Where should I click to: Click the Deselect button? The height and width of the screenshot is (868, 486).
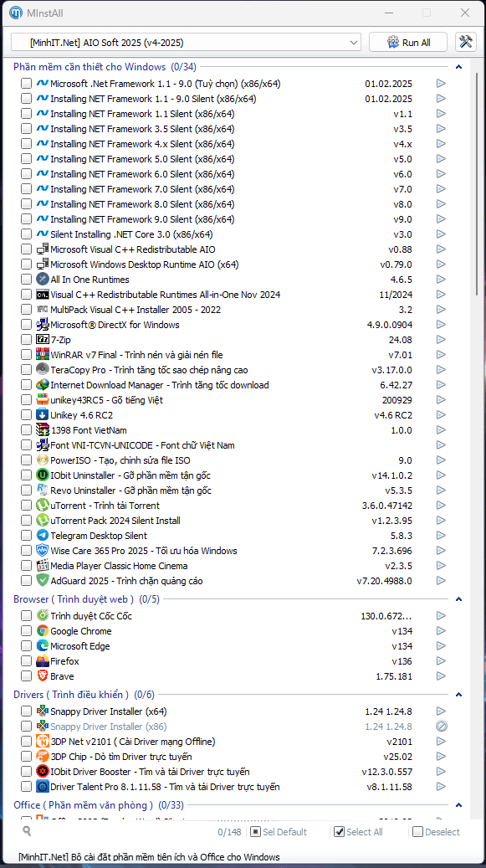(437, 831)
